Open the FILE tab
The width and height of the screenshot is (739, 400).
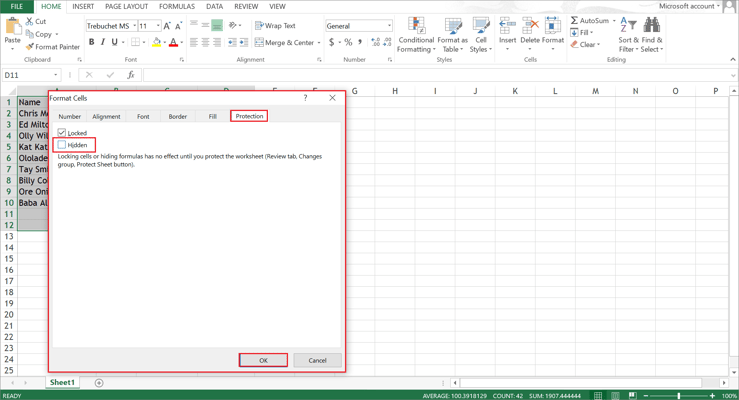[16, 7]
